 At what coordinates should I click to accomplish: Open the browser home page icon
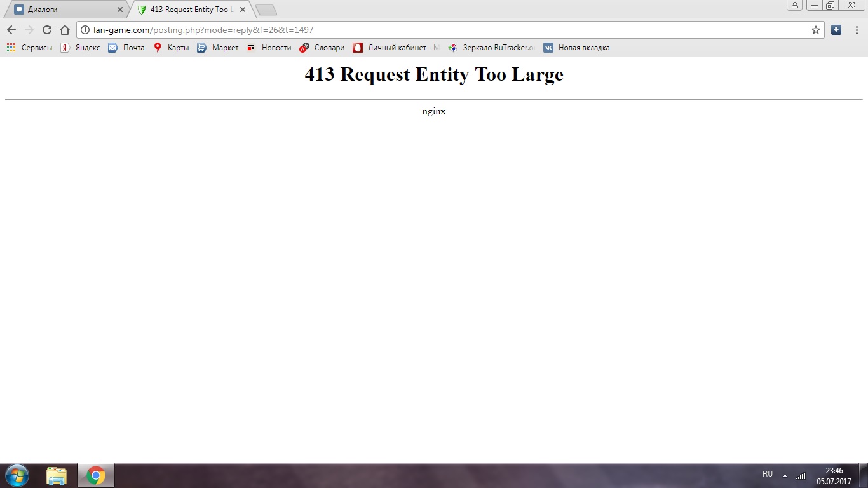[64, 30]
